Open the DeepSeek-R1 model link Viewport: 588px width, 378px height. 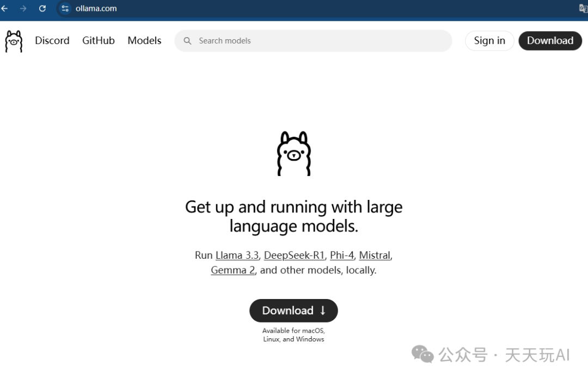tap(295, 255)
